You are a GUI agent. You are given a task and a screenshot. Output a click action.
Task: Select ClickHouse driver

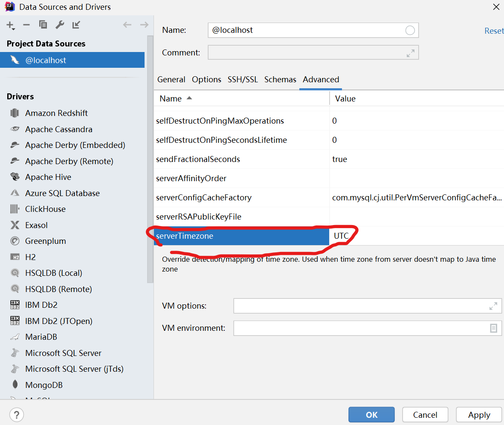tap(45, 209)
